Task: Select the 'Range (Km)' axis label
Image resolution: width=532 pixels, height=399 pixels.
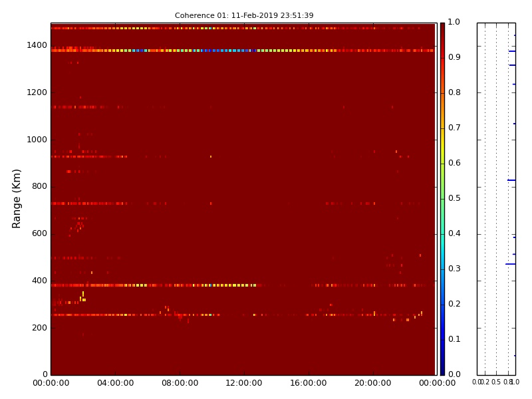Action: pos(16,198)
